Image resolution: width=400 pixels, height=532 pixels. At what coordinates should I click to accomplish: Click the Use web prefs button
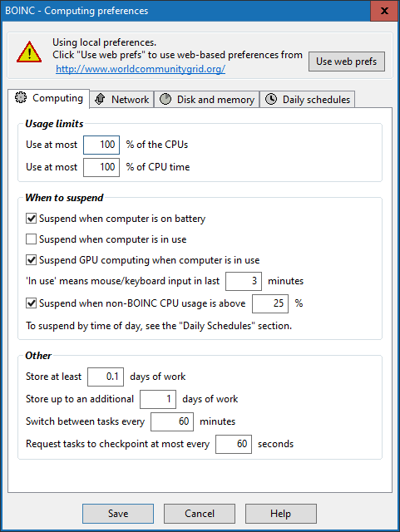coord(346,62)
